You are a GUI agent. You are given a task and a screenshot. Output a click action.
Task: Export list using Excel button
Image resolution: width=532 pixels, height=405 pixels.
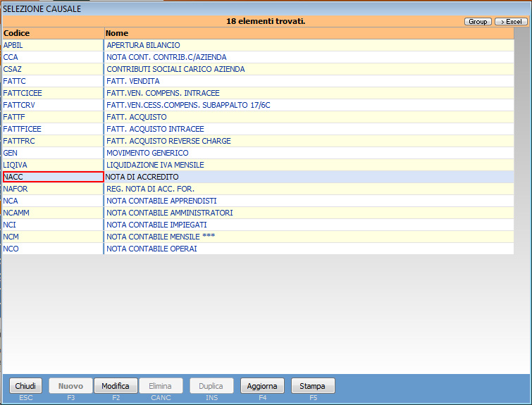point(511,22)
